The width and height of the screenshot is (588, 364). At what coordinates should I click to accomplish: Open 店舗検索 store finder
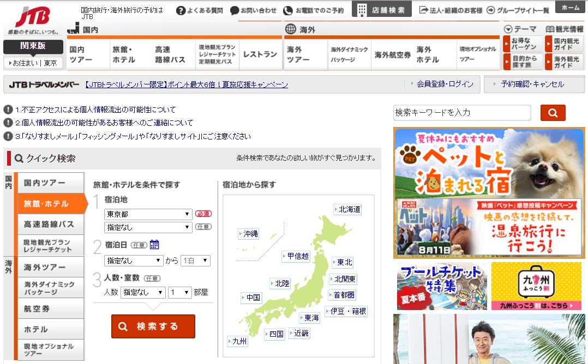coord(381,10)
